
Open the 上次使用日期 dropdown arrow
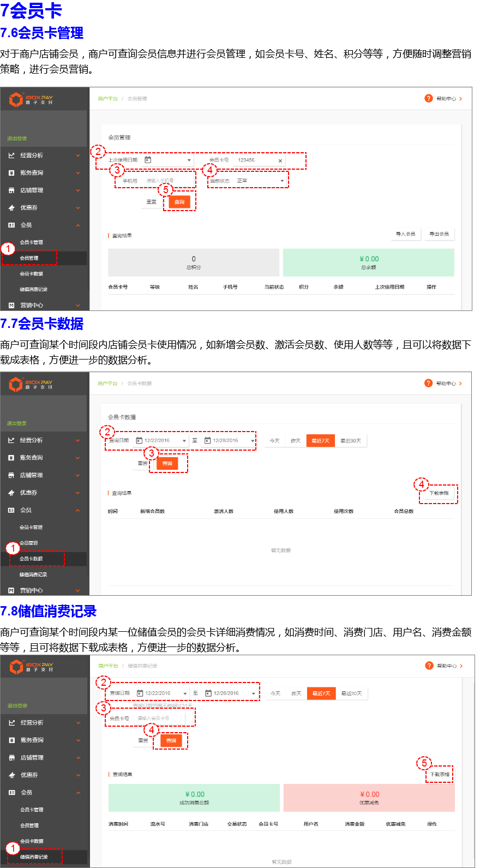click(x=189, y=160)
